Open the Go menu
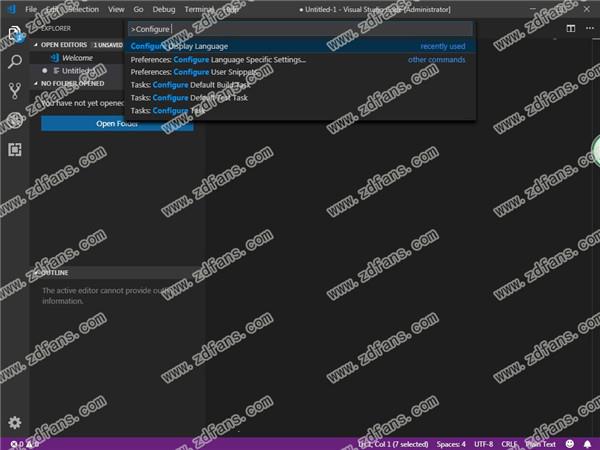Image resolution: width=600 pixels, height=450 pixels. (x=138, y=9)
